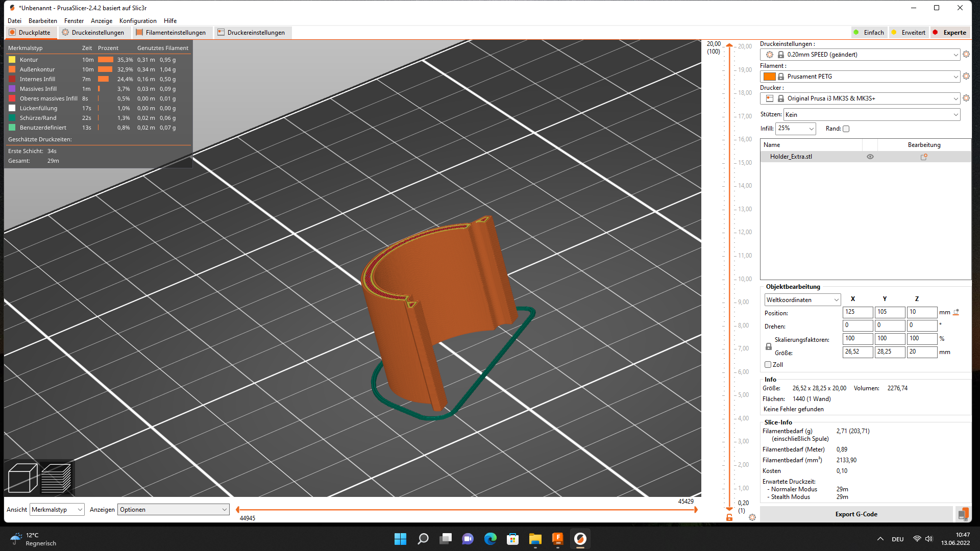Click the orange filament color swatch

(x=770, y=77)
